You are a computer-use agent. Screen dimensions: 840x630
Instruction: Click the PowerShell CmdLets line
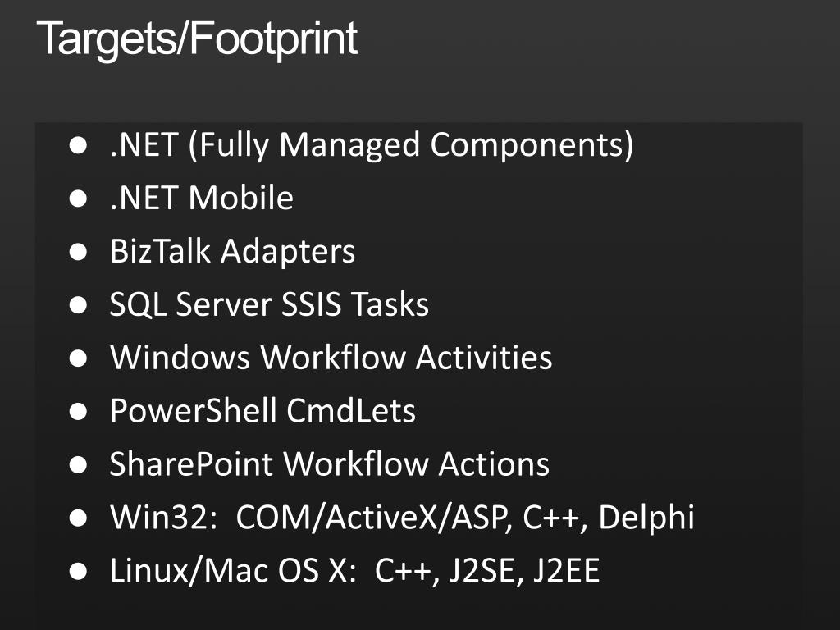[263, 411]
